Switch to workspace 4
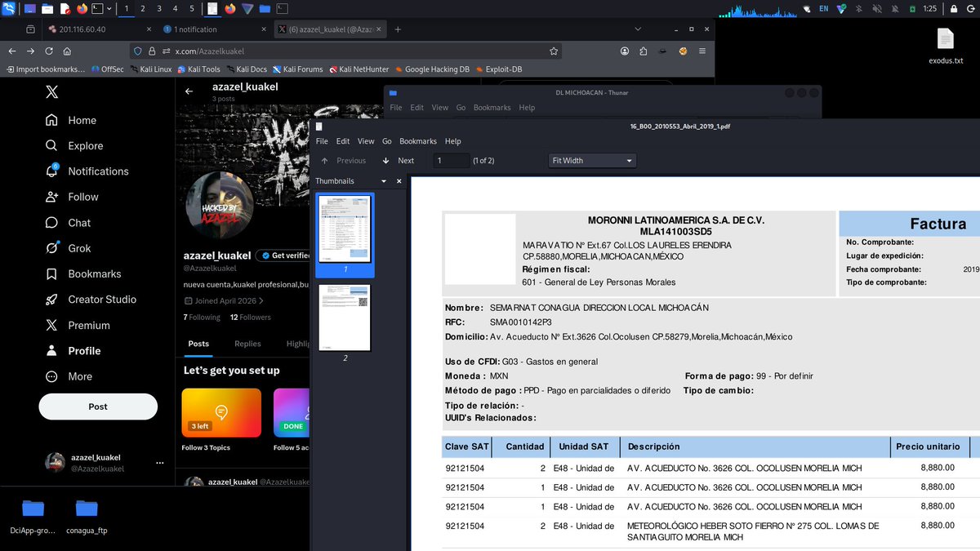Screen dimensions: 980x551 coord(175,9)
